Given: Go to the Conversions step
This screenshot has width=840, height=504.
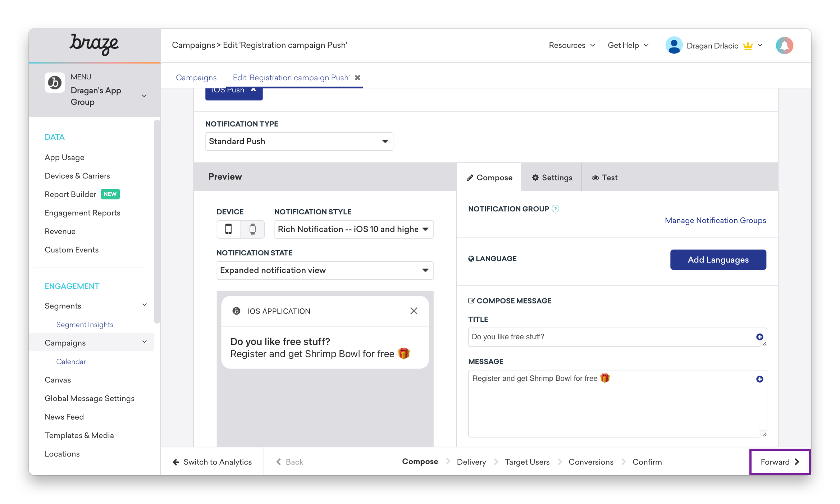Looking at the screenshot, I should 591,462.
